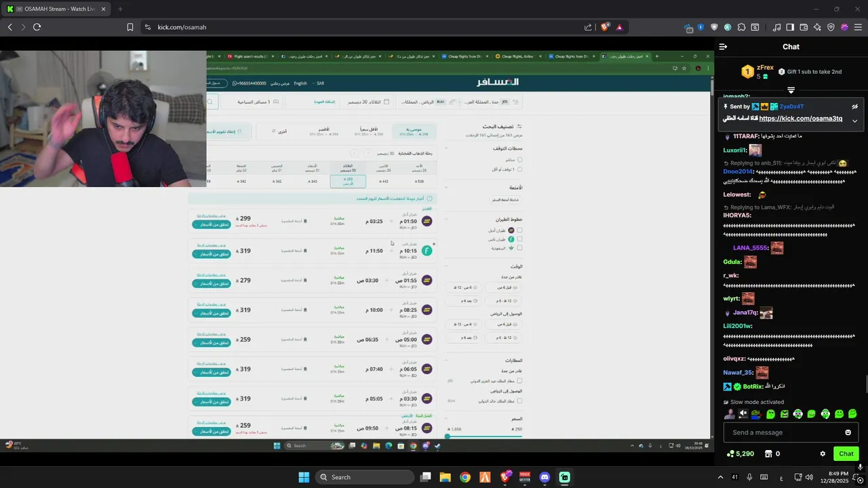Open File Explorer from the taskbar
Viewport: 868px width, 488px height.
click(x=445, y=477)
